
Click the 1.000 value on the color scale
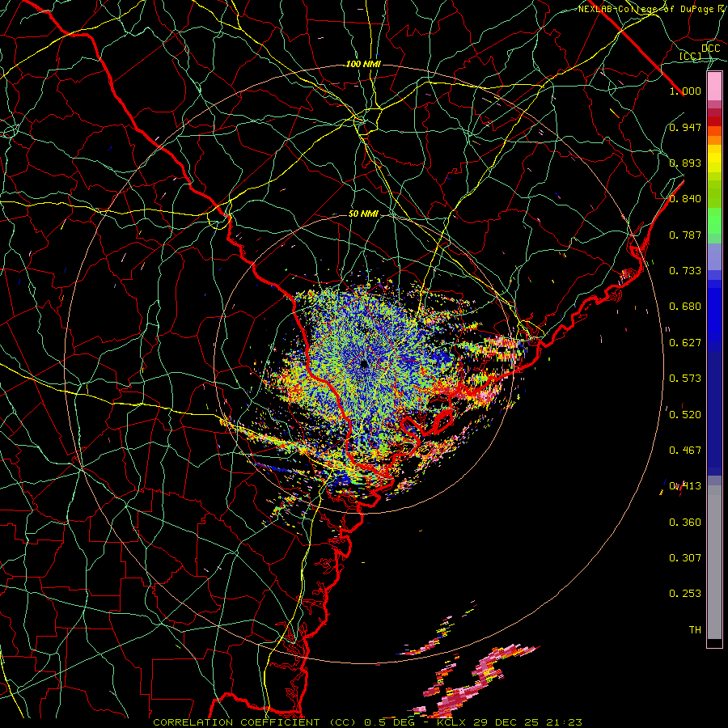pos(685,91)
